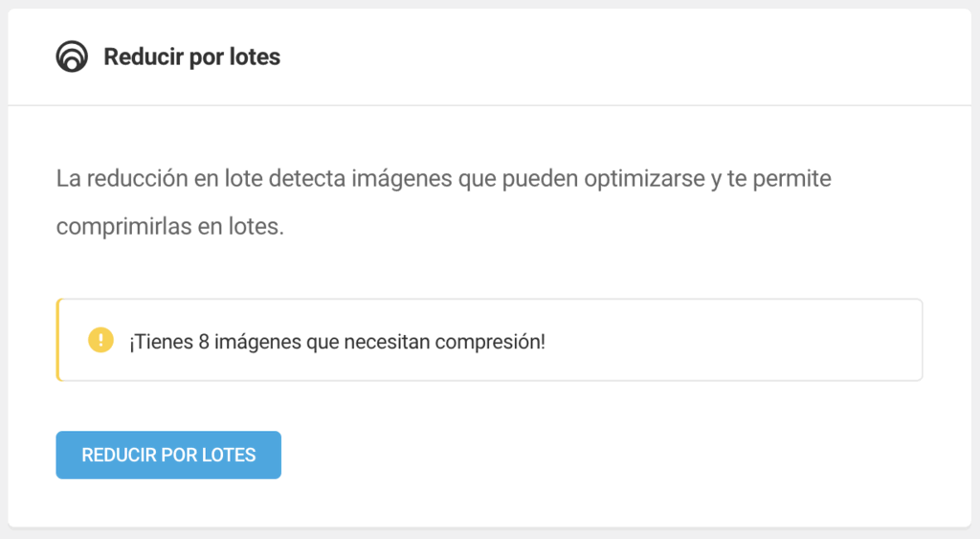The width and height of the screenshot is (980, 539).
Task: Click the empty header area beside the title
Action: (622, 57)
